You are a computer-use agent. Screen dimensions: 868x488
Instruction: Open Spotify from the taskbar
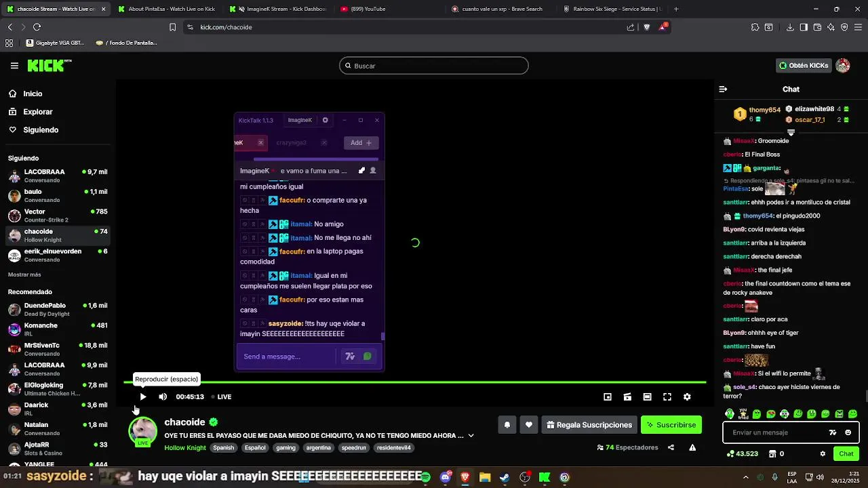point(425,477)
